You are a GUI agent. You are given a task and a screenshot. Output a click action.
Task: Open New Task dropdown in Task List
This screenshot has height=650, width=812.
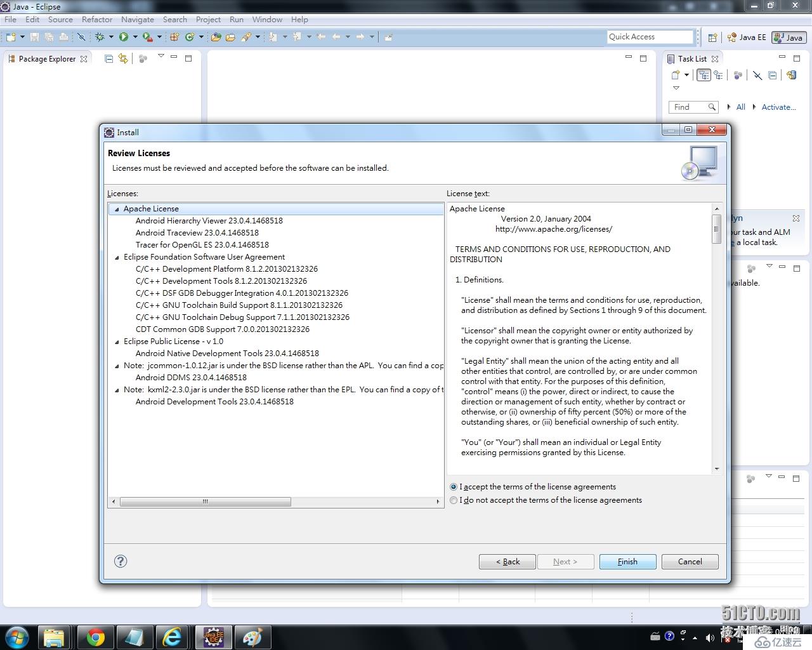(686, 75)
